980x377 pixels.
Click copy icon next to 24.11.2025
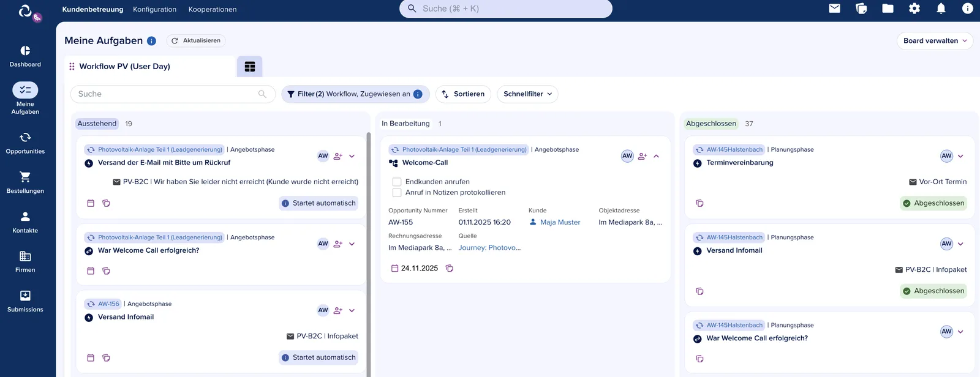point(450,268)
